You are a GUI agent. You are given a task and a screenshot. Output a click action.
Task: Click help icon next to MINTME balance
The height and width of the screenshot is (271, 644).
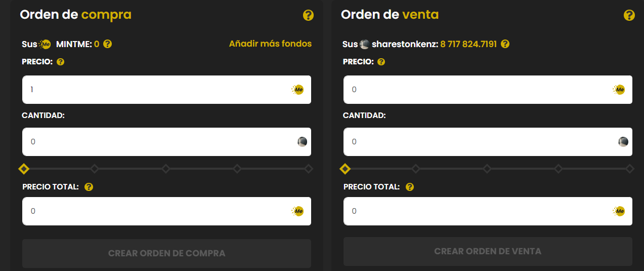107,44
